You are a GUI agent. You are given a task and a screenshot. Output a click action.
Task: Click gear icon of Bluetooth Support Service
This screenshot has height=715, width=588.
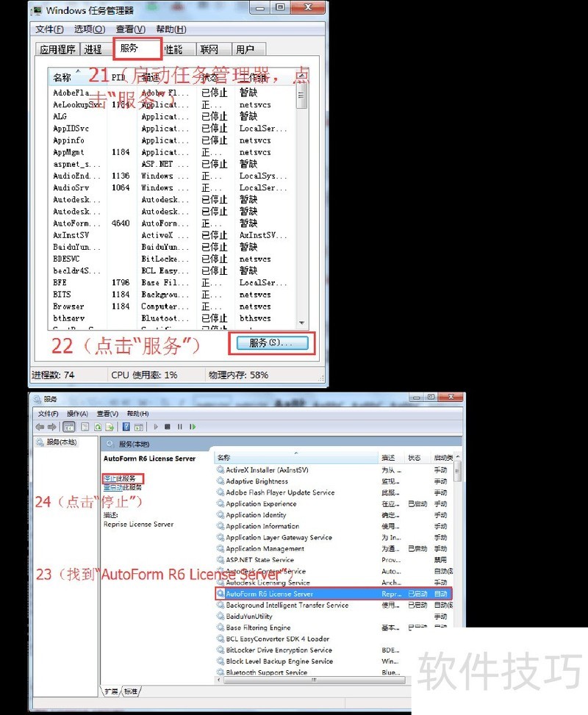(220, 672)
